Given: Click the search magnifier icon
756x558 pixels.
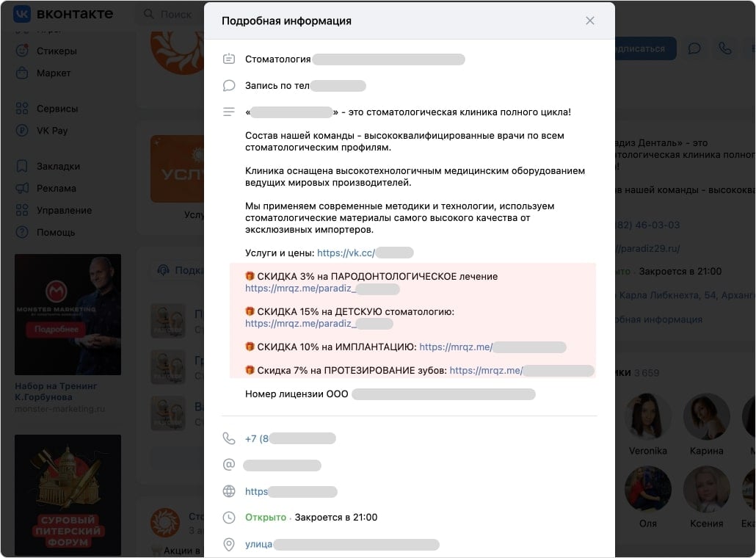Looking at the screenshot, I should [x=149, y=13].
